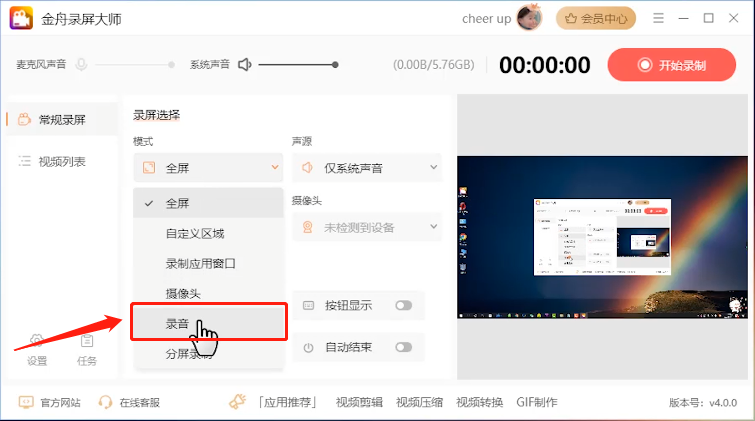Click the keyboard icon beside 按钮显示
The width and height of the screenshot is (755, 421).
[308, 305]
